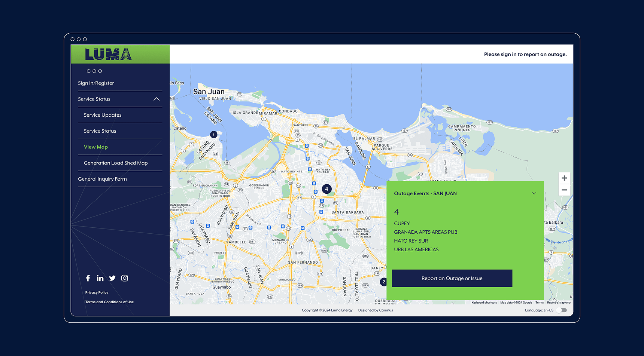Open the Privacy Policy link
Image resolution: width=644 pixels, height=356 pixels.
97,292
